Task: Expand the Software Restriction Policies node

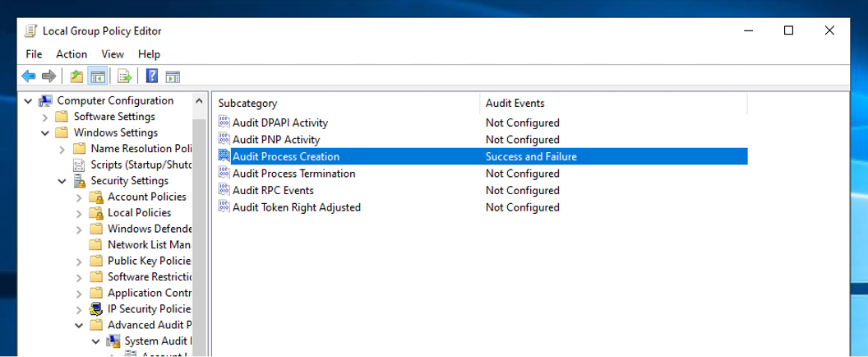Action: click(x=79, y=277)
